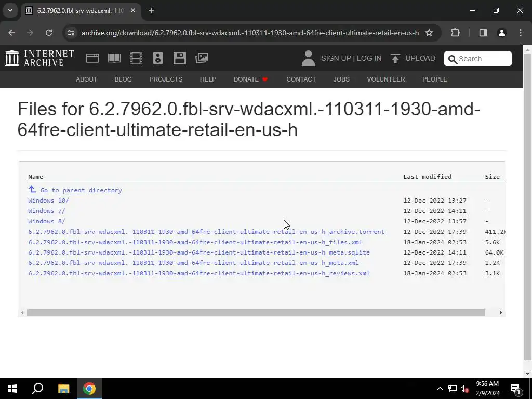Reload the page

pos(49,33)
